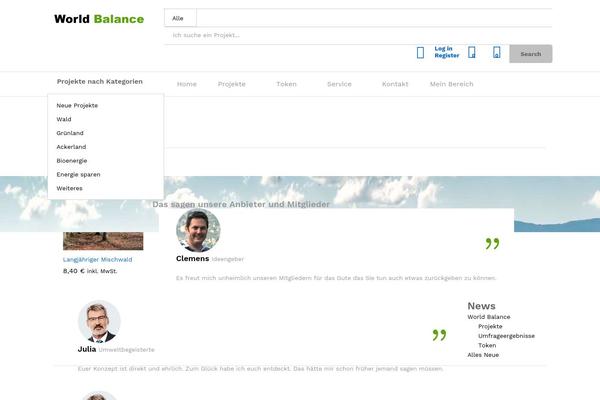Select the Bioenergie category
This screenshot has height=400, width=600.
[72, 160]
